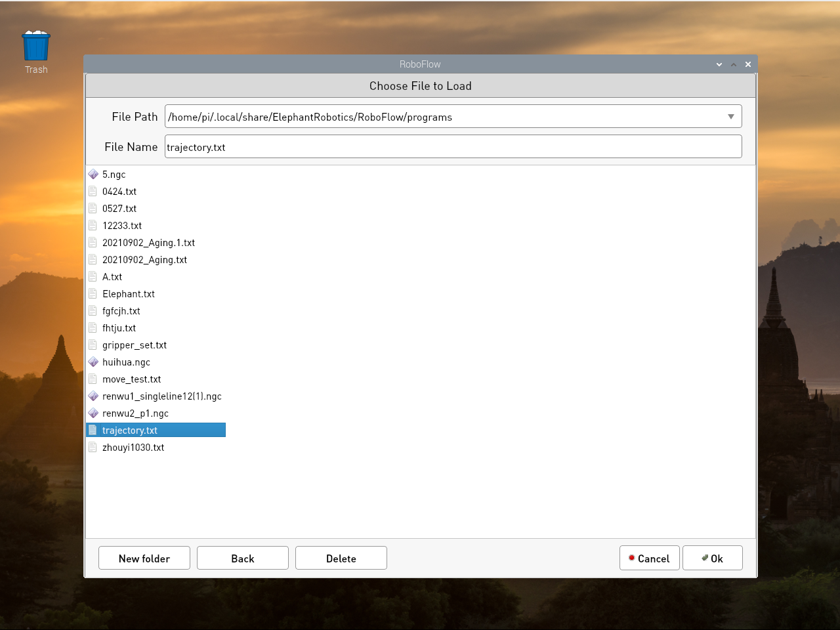
Task: Click the document icon beside zhouyi1030.txt
Action: (x=93, y=448)
